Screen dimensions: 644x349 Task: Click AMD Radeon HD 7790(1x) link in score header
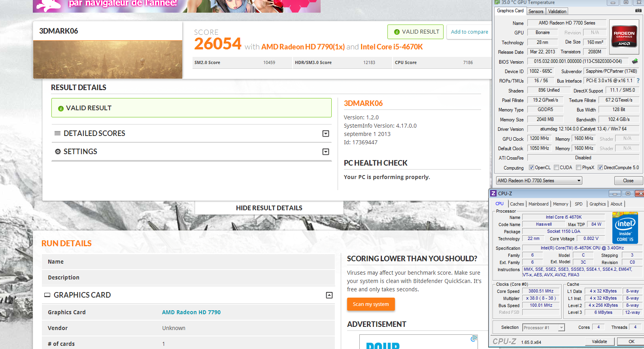tap(303, 47)
